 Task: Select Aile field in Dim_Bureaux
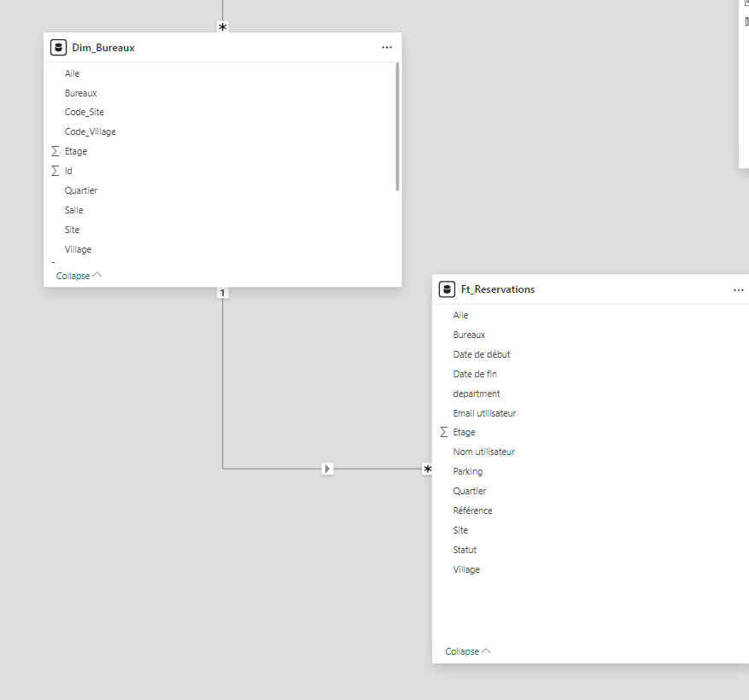click(x=72, y=73)
